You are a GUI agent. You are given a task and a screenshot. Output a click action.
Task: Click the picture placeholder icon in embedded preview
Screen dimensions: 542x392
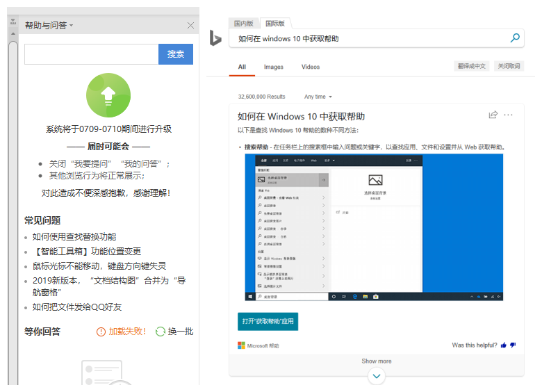(375, 180)
